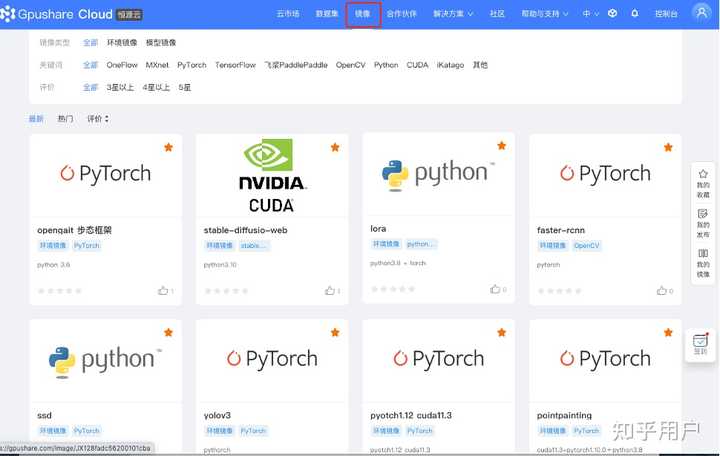Screen dimensions: 720x456
Task: Click the Gpushare Cloud logo
Action: pos(72,14)
